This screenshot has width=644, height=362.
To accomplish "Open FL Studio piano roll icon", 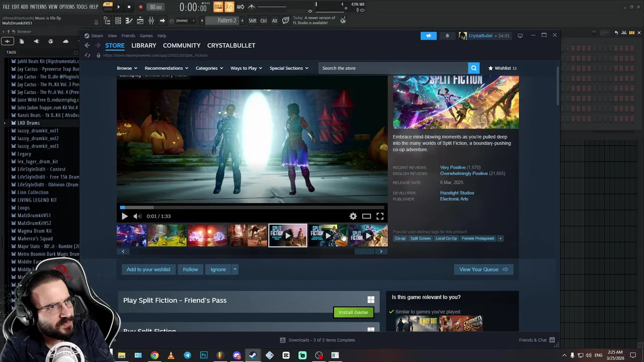I will coord(129,21).
